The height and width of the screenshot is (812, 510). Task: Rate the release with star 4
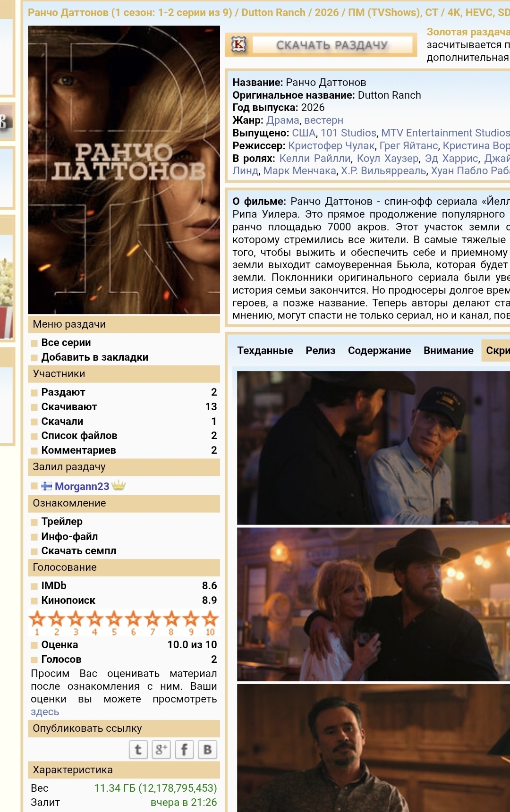click(x=95, y=623)
